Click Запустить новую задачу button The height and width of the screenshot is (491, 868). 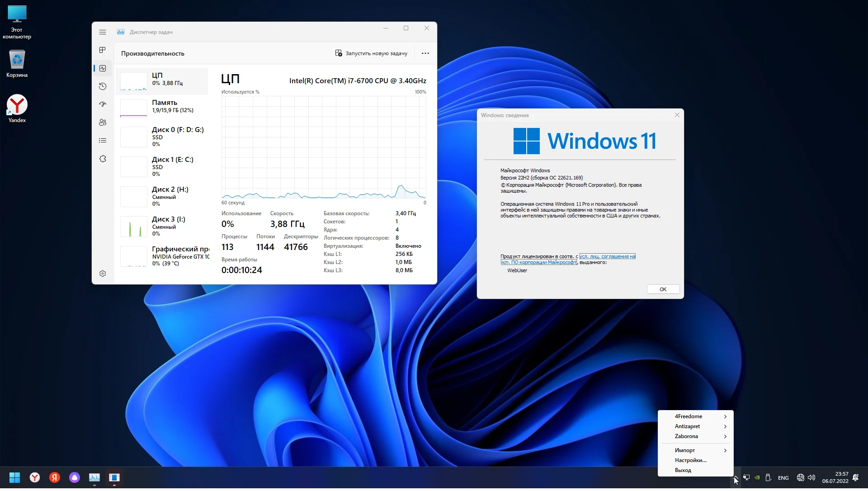371,53
